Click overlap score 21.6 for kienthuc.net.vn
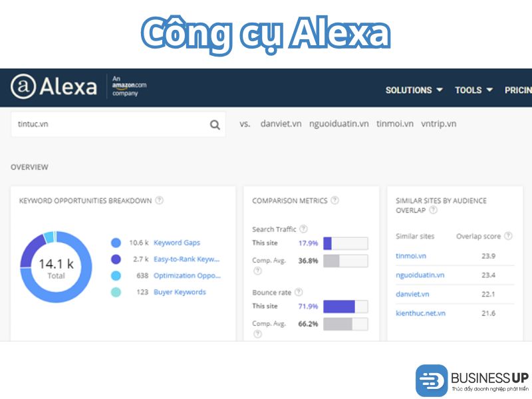This screenshot has width=532, height=399. [x=488, y=313]
